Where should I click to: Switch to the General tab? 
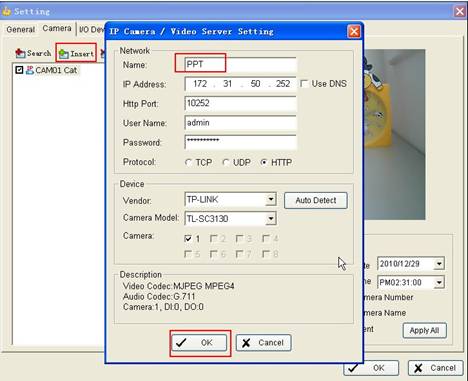(20, 29)
